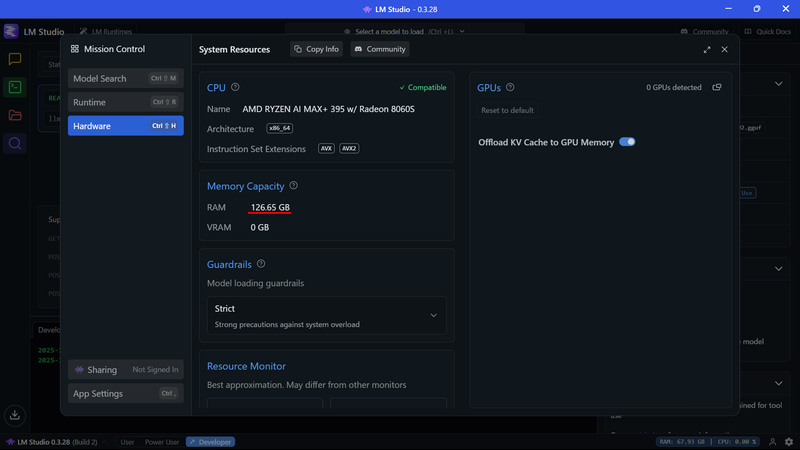Open the Developer terminal sidebar icon
This screenshot has height=450, width=800.
pyautogui.click(x=15, y=87)
